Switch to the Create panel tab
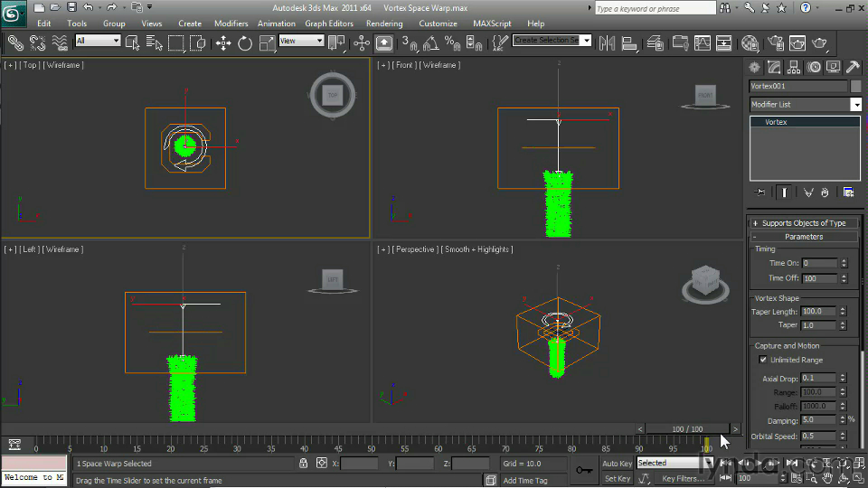This screenshot has height=488, width=868. pos(754,67)
